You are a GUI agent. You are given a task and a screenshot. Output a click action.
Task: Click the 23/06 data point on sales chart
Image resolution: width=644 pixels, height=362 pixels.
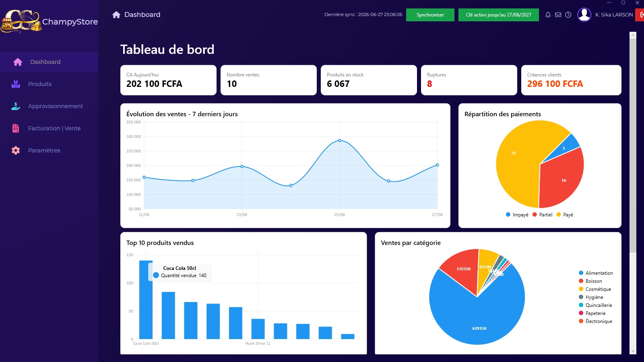pyautogui.click(x=242, y=167)
